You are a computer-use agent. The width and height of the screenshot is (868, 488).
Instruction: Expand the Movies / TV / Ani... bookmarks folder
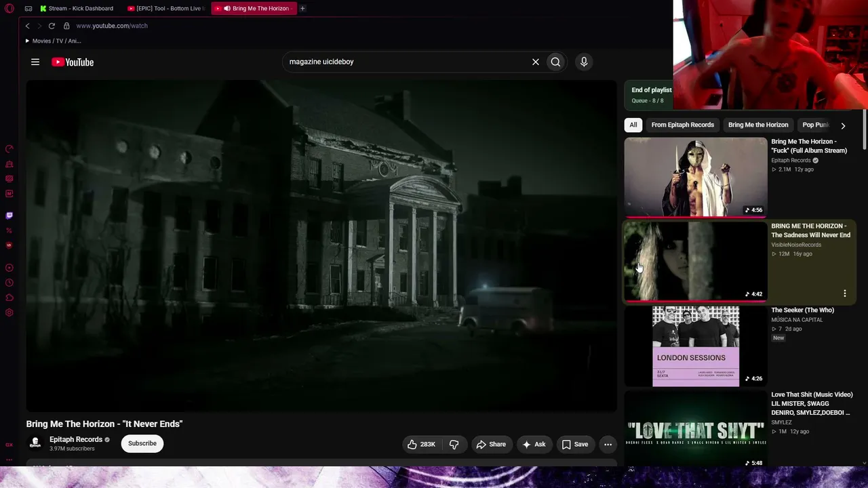click(53, 41)
